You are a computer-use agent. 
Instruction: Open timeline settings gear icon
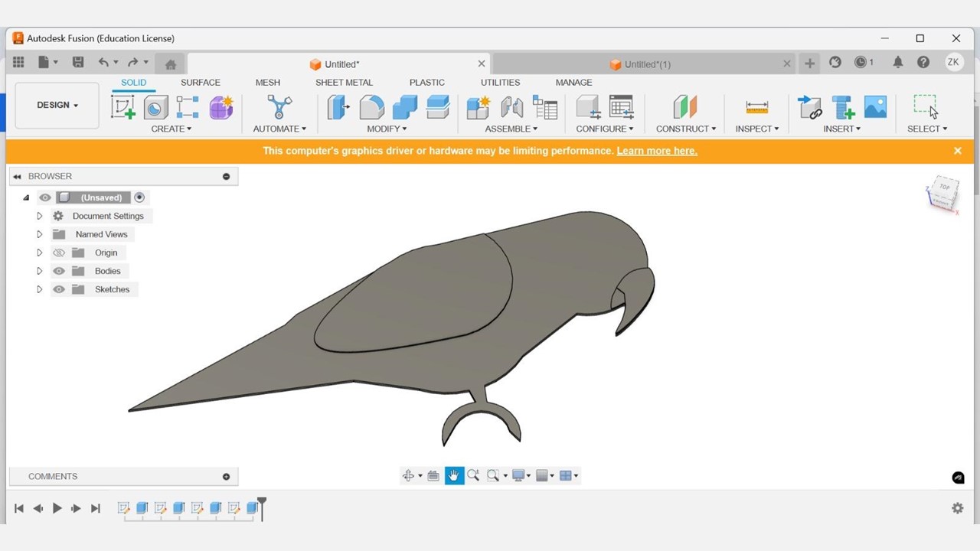pyautogui.click(x=957, y=508)
